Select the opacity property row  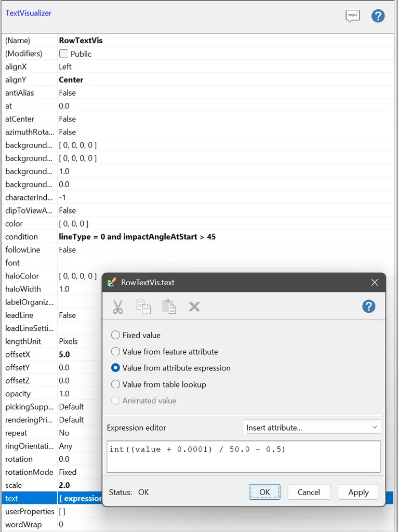coord(52,394)
